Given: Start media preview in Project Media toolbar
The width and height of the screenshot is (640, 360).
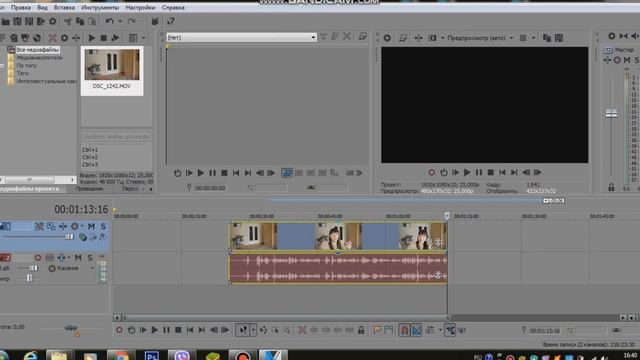Looking at the screenshot, I should click(x=92, y=38).
